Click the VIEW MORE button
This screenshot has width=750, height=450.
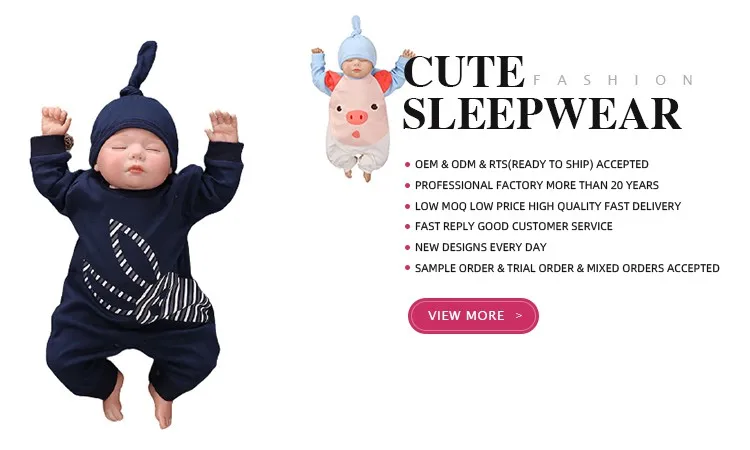click(x=473, y=316)
